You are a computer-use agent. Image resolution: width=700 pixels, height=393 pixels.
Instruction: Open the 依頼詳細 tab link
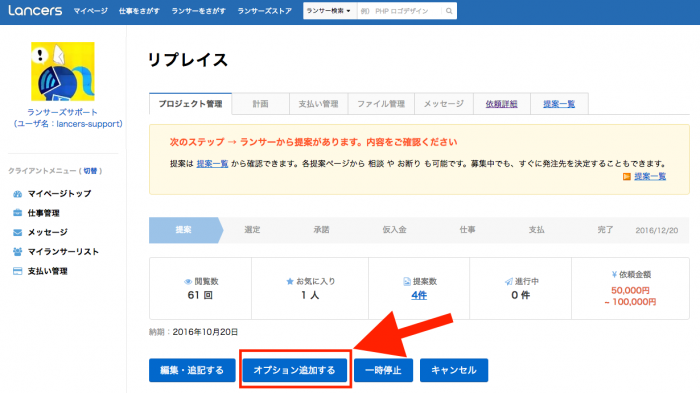tap(502, 104)
